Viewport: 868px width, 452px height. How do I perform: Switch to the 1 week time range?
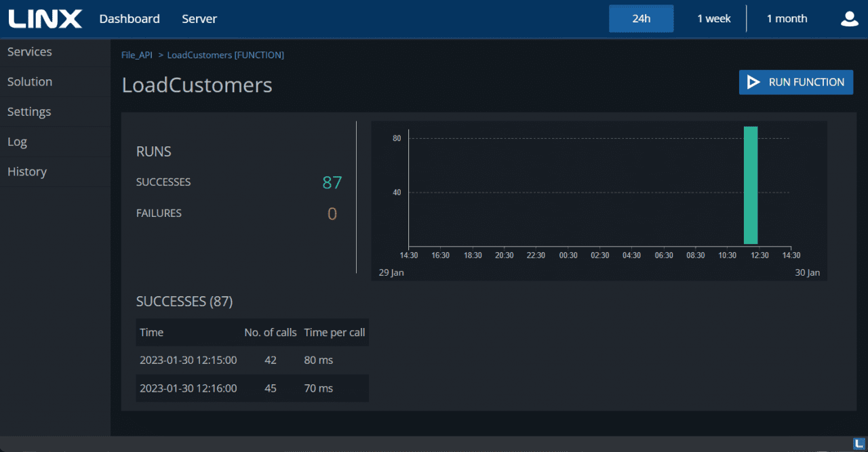pyautogui.click(x=713, y=19)
